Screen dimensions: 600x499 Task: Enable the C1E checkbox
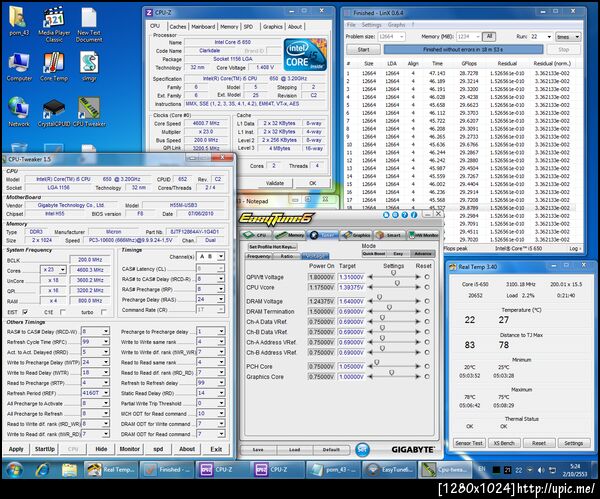point(63,312)
